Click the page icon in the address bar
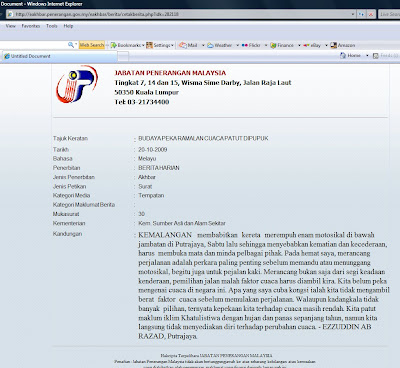This screenshot has width=400, height=368. (x=10, y=14)
